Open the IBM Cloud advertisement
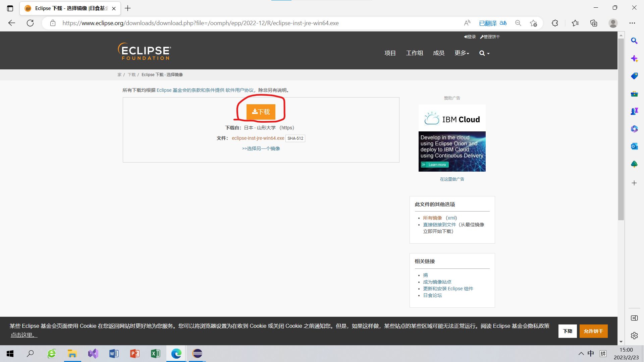644x362 pixels. pyautogui.click(x=452, y=138)
